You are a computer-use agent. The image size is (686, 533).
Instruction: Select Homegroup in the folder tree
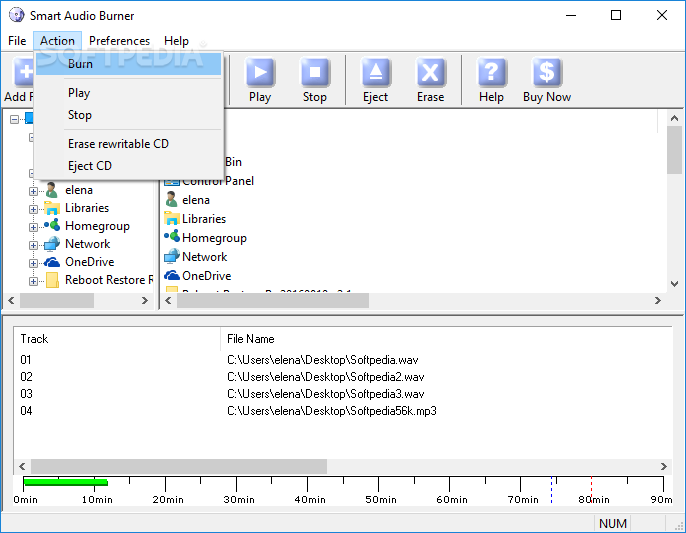pyautogui.click(x=97, y=226)
